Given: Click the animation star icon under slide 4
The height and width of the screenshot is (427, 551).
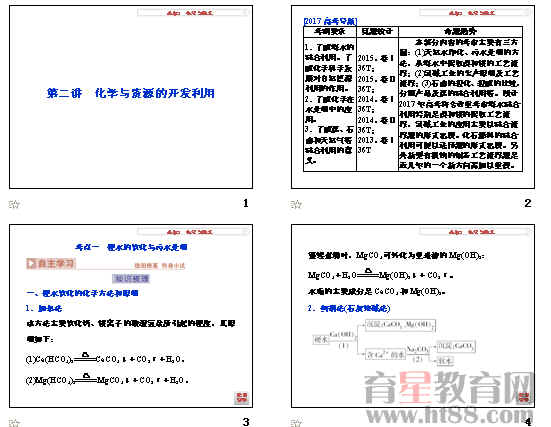Looking at the screenshot, I should 296,422.
